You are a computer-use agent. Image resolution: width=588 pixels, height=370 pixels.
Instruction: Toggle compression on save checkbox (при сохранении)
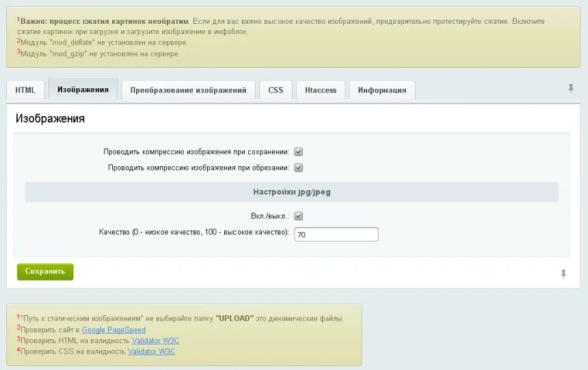tap(299, 152)
